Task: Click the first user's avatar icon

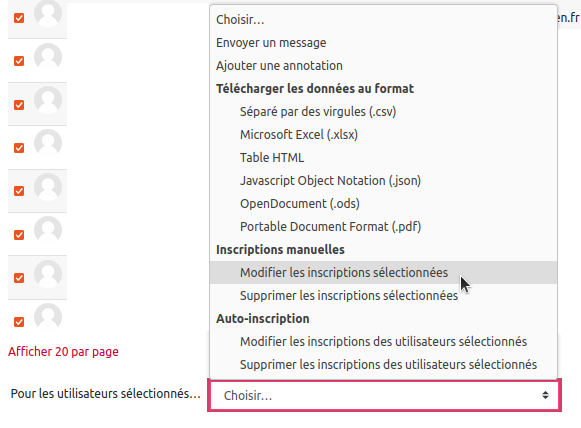Action: coord(48,13)
